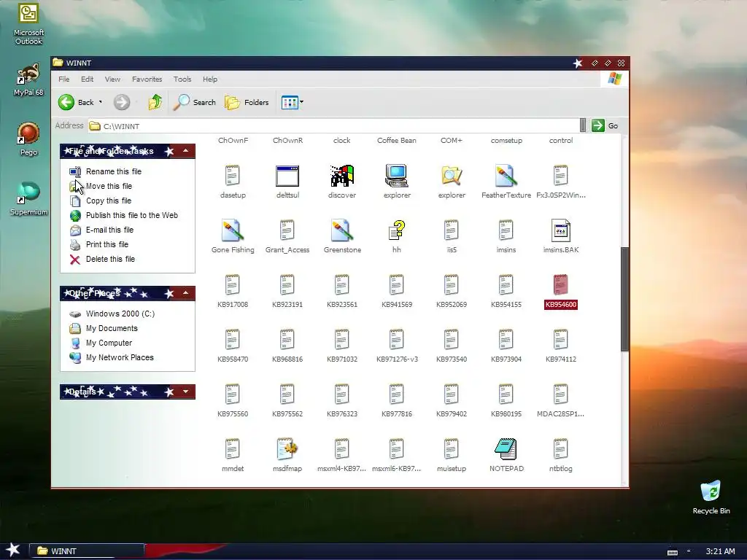Select the discover program icon
The width and height of the screenshot is (747, 560).
click(342, 176)
